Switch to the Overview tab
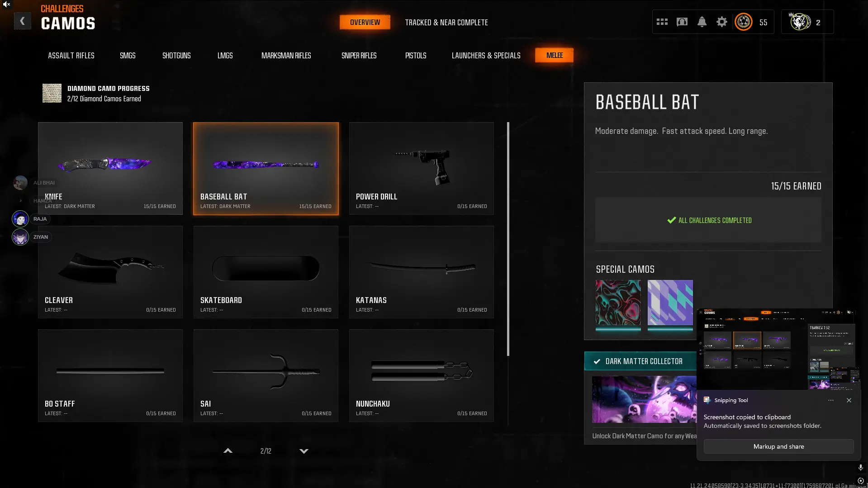The width and height of the screenshot is (868, 488). pyautogui.click(x=365, y=22)
